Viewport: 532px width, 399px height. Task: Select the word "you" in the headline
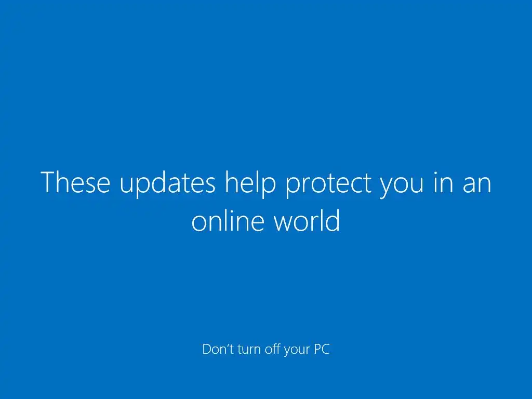pyautogui.click(x=402, y=187)
